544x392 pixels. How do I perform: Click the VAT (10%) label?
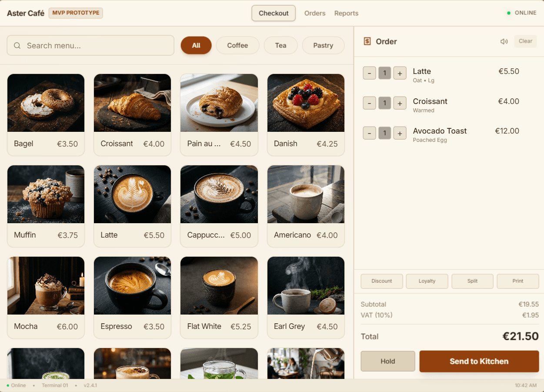click(x=377, y=315)
